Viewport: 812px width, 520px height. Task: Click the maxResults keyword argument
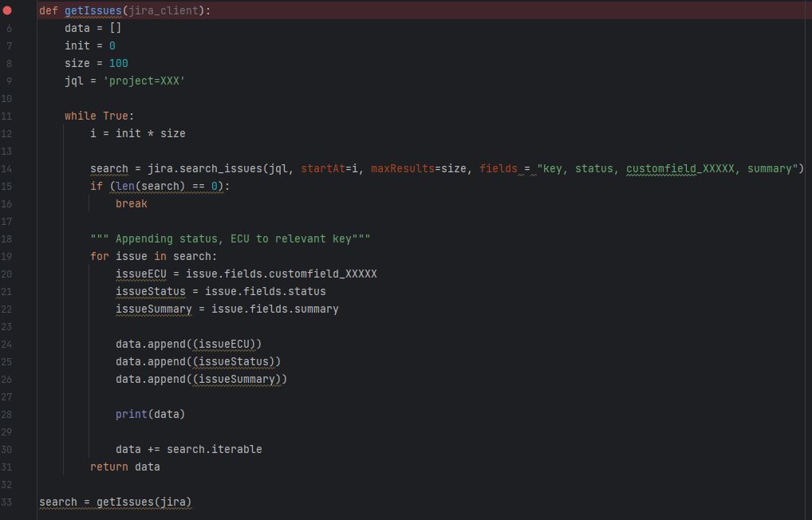(402, 169)
